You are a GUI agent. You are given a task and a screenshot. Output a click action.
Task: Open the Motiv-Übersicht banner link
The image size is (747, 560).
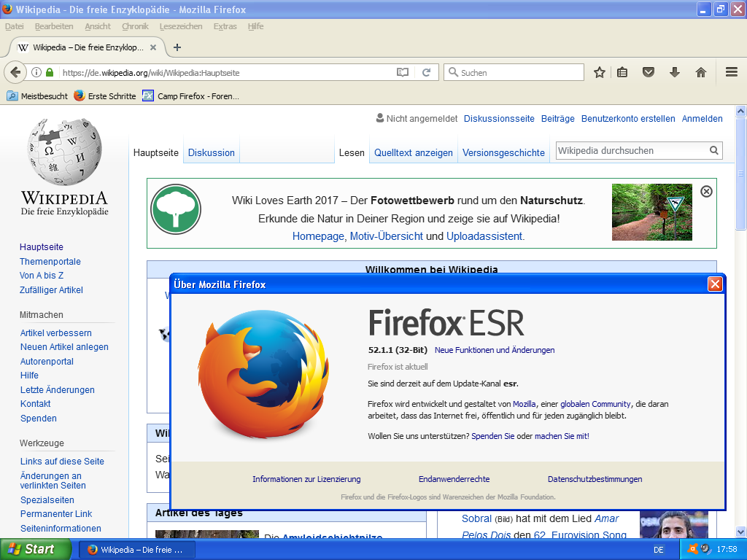click(387, 236)
